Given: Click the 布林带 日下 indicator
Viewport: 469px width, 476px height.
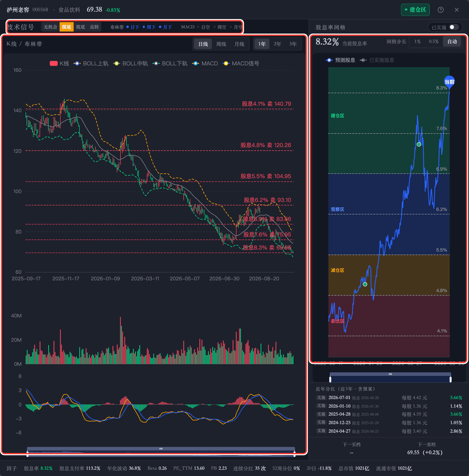Looking at the screenshot, I should (133, 27).
